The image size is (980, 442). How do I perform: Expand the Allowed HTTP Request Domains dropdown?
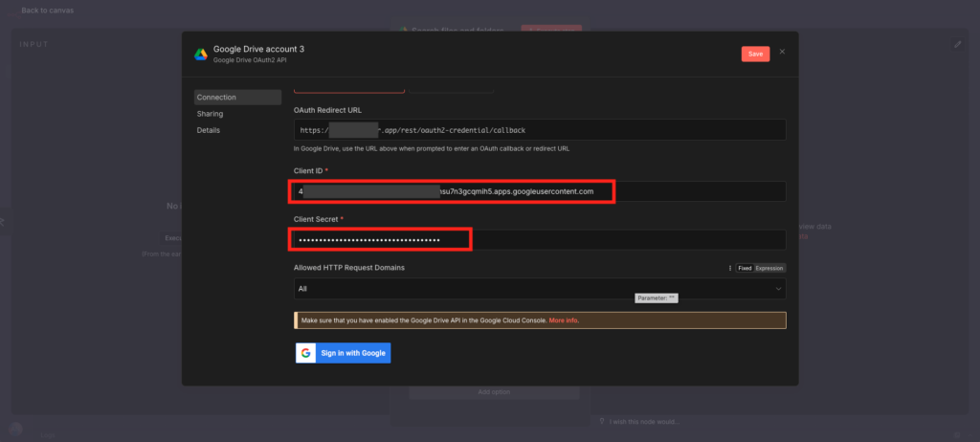tap(536, 288)
